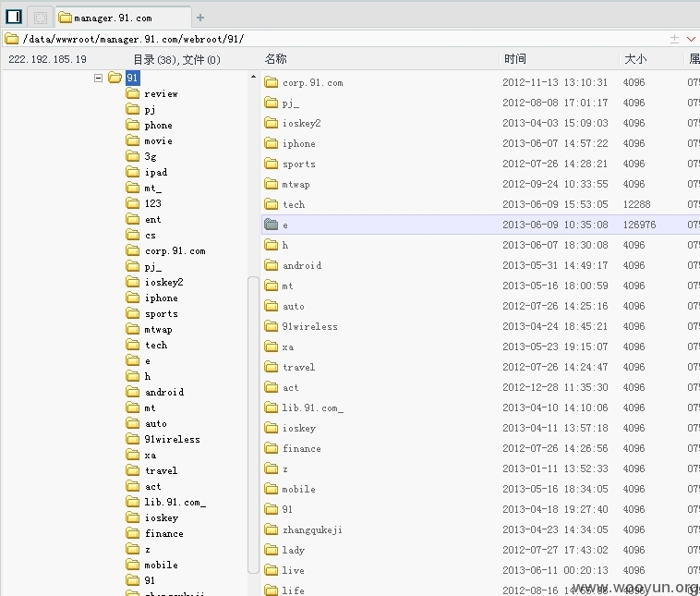Select movie folder in tree
The width and height of the screenshot is (700, 596).
158,140
